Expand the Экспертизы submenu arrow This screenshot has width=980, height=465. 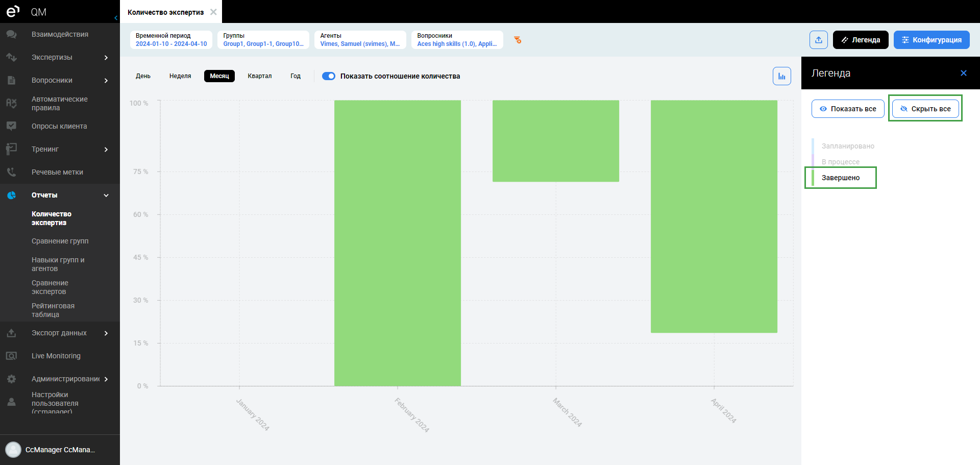click(x=106, y=57)
